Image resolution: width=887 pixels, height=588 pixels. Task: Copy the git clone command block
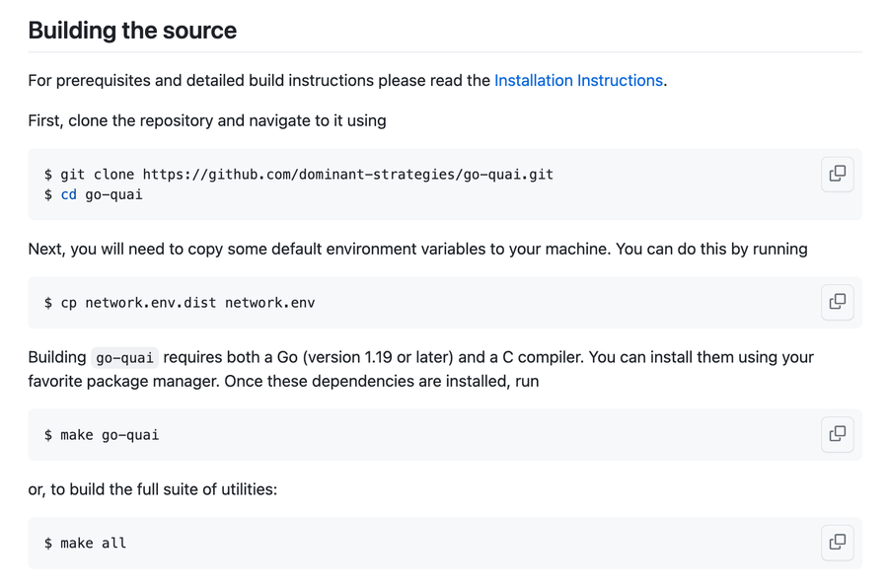(x=837, y=174)
